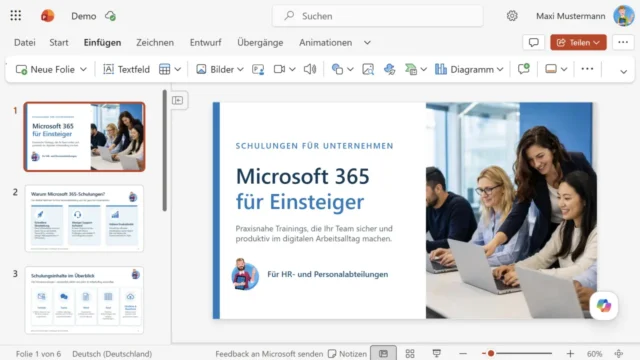Switch to the Zeichnen tab

155,42
